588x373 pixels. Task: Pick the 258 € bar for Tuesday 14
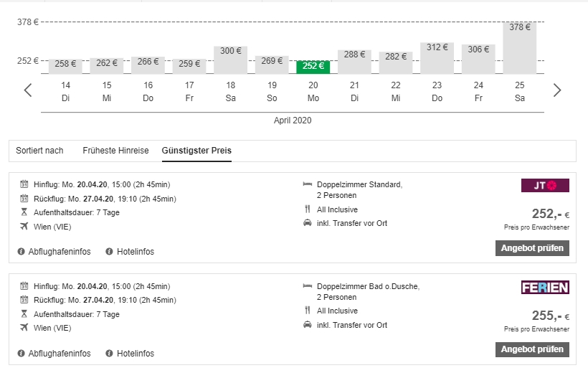(66, 66)
